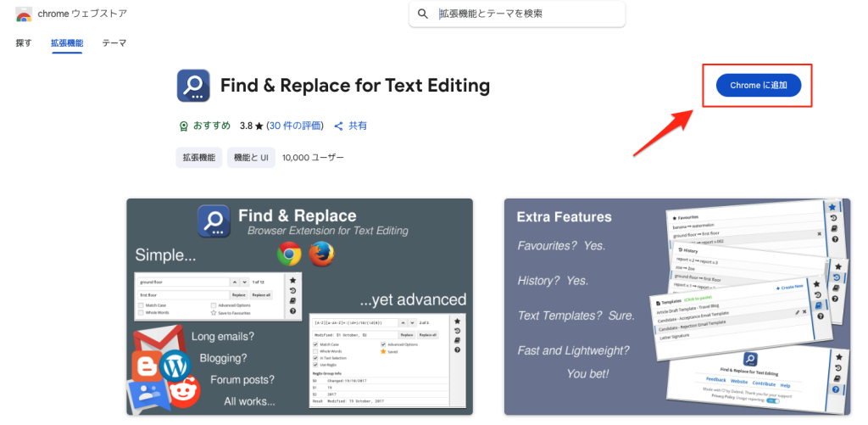Click the green おすすめ badge icon
This screenshot has height=425, width=868.
tap(183, 126)
